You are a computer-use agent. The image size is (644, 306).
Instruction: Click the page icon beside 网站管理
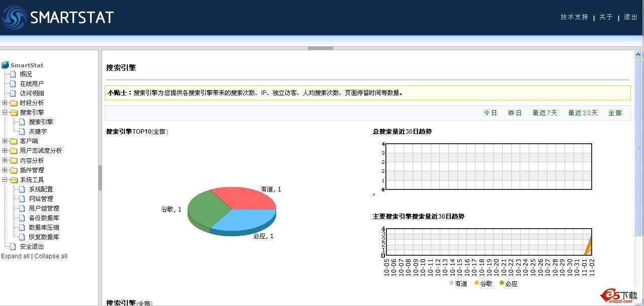pyautogui.click(x=23, y=199)
